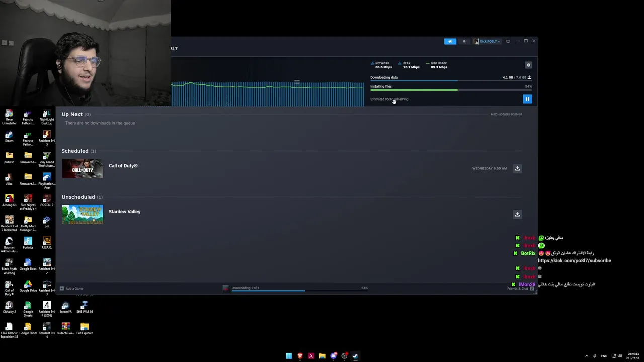Click the bottom download progress bar
The image size is (644, 362).
[x=299, y=291]
